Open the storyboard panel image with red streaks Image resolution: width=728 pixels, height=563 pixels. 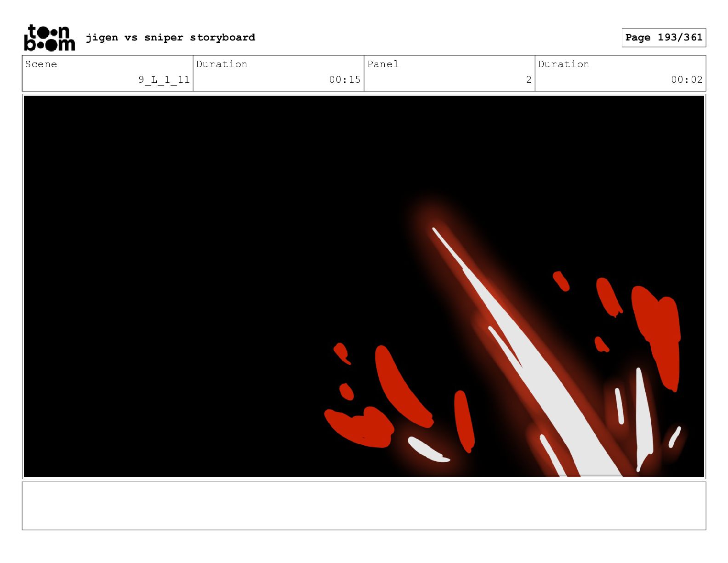364,286
